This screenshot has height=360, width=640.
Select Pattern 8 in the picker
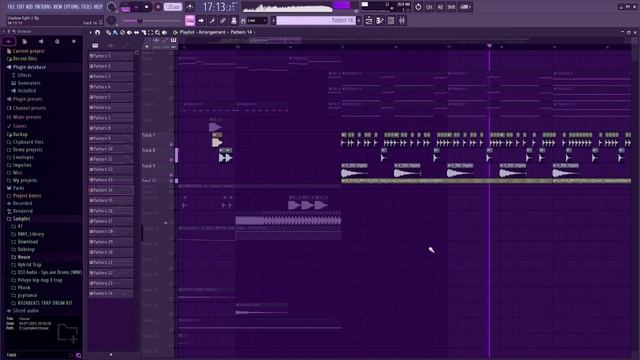111,128
